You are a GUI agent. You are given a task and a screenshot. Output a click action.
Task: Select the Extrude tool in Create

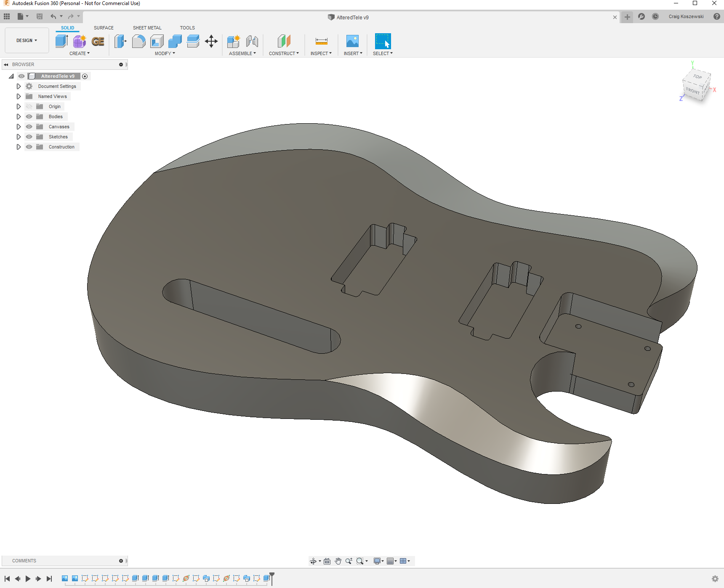61,41
